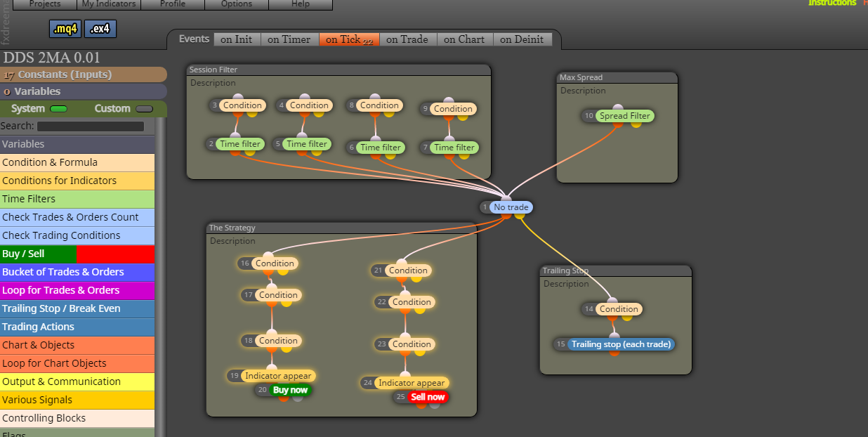The height and width of the screenshot is (437, 868).
Task: Open the Projects menu
Action: pyautogui.click(x=44, y=4)
